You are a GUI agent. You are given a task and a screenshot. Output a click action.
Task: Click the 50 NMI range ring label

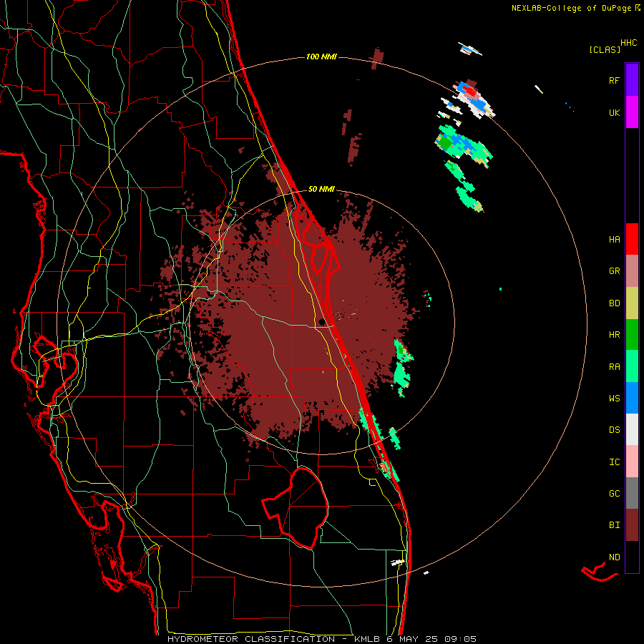tap(321, 189)
